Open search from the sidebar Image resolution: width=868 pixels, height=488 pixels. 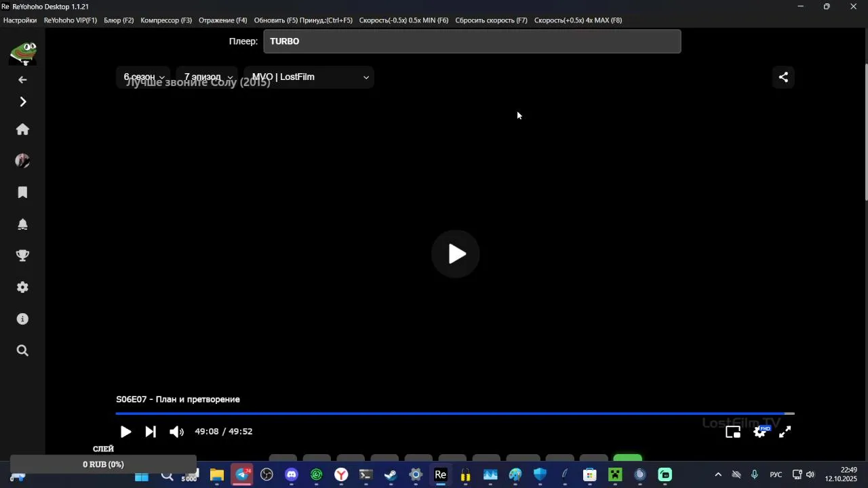coord(22,350)
